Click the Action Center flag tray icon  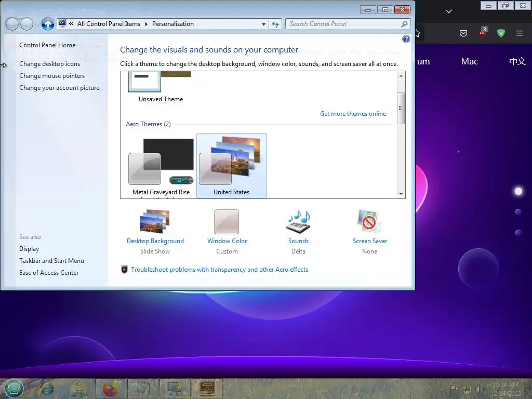(x=454, y=389)
